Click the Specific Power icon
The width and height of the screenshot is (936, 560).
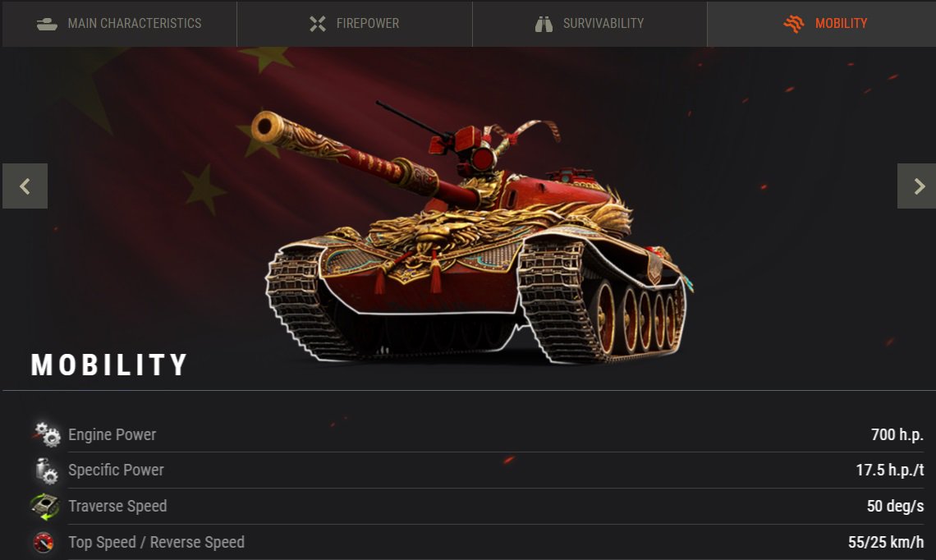pos(47,470)
